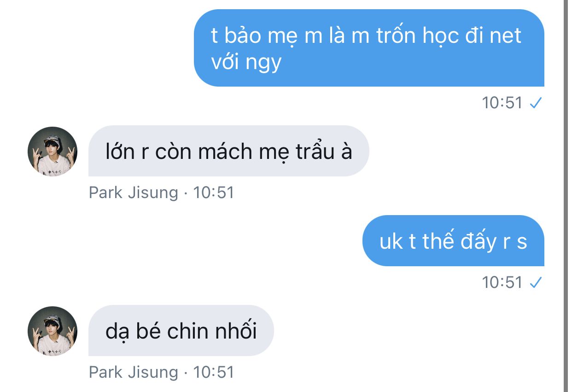Viewport: 572px width, 392px height.
Task: Click the word "ngy" in the first sent message
Action: click(263, 63)
